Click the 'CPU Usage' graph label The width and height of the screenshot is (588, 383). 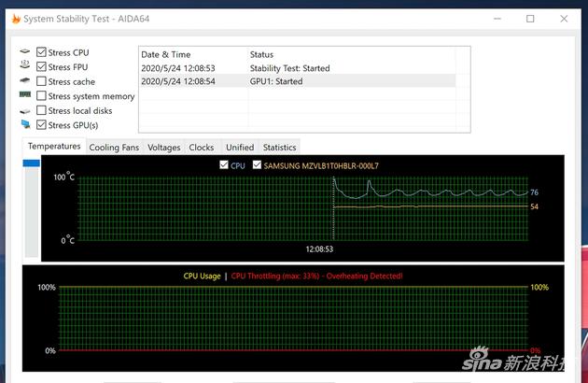pyautogui.click(x=203, y=276)
